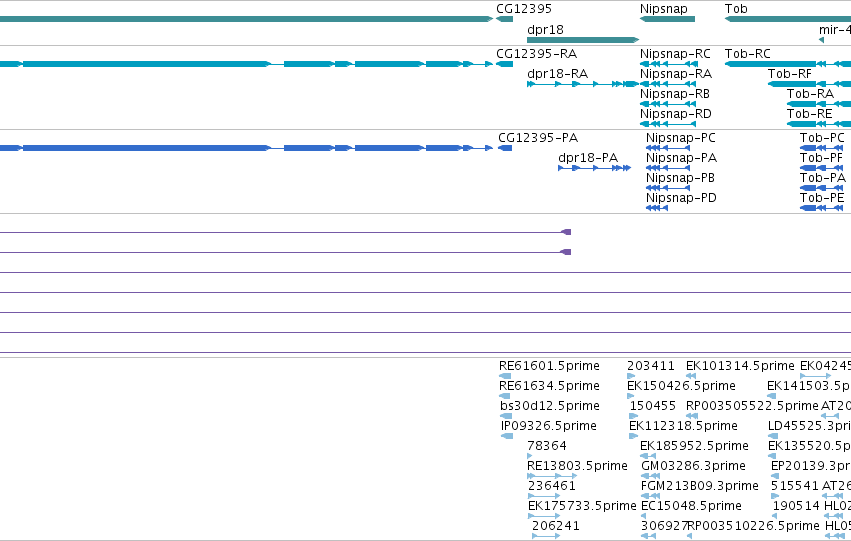Select the dpr18-PA protein label
The width and height of the screenshot is (851, 541).
click(x=588, y=158)
